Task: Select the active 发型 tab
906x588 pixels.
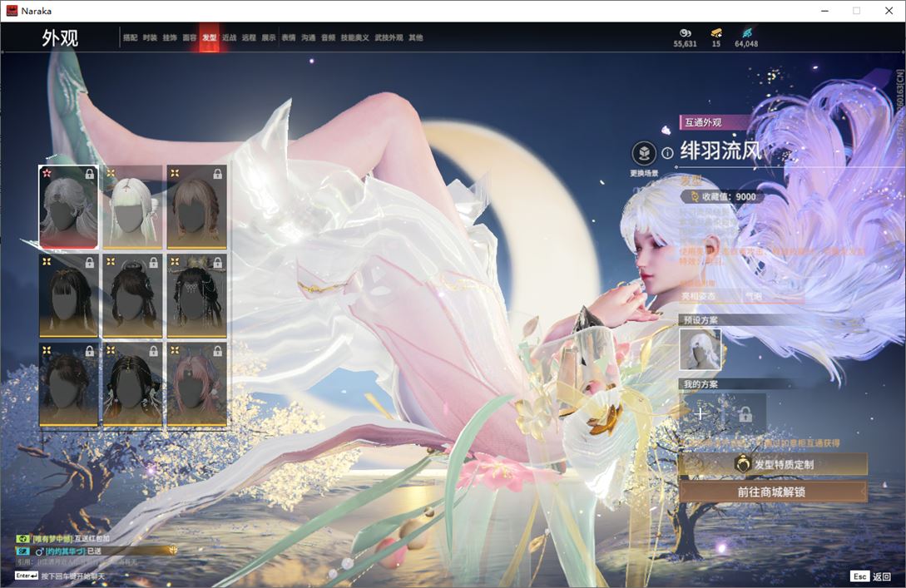Action: pyautogui.click(x=209, y=37)
